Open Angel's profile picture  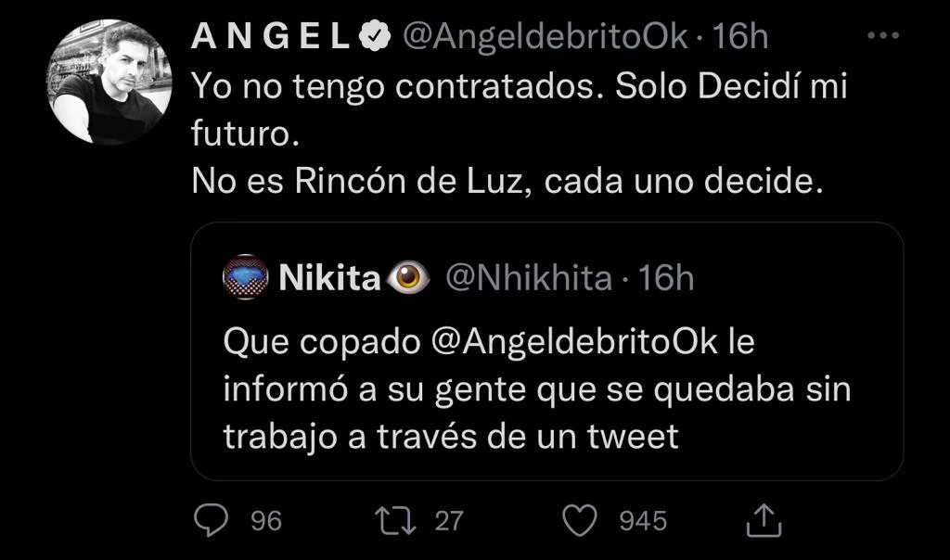tap(109, 83)
